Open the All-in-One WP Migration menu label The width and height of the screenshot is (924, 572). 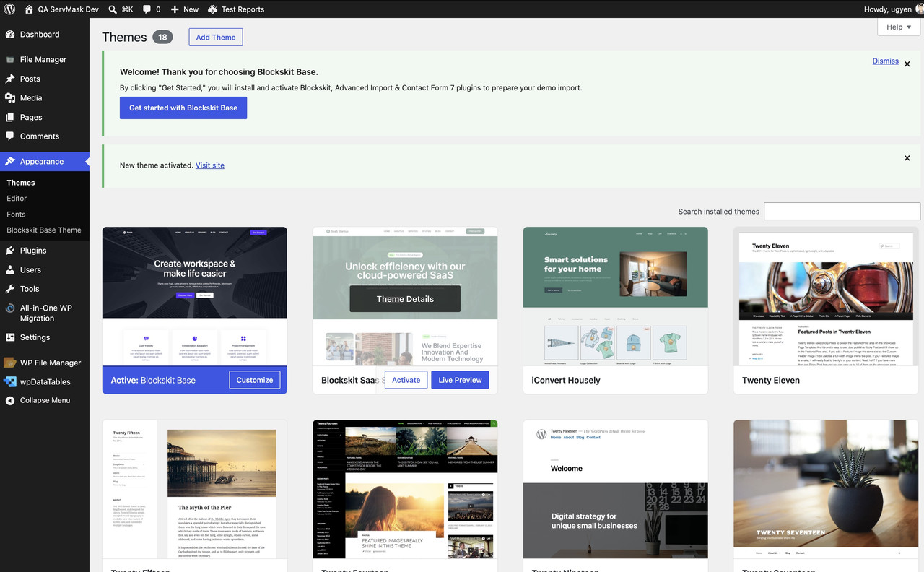[46, 313]
